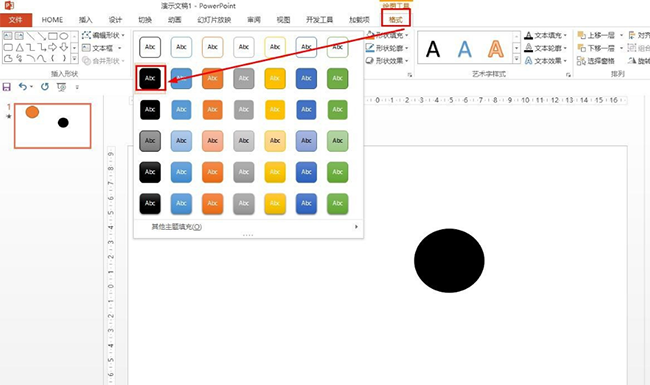Switch to the 设计 tab
The image size is (650, 385).
coord(115,19)
